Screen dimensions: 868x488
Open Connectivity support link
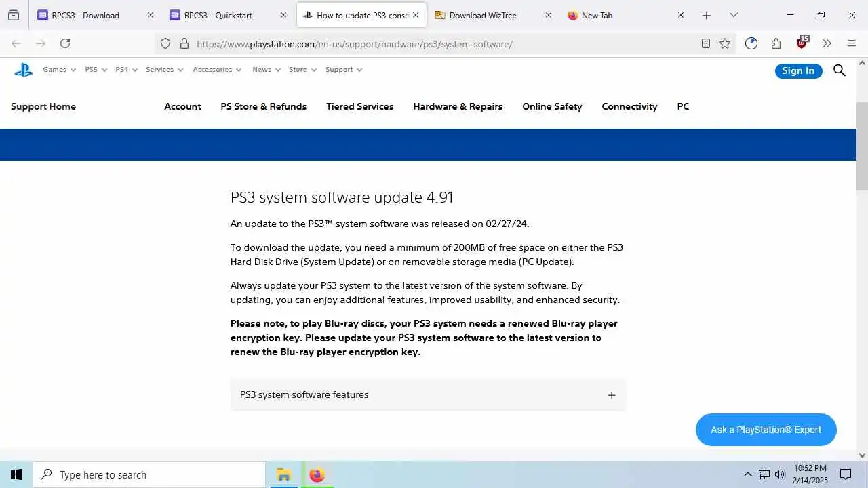(629, 106)
